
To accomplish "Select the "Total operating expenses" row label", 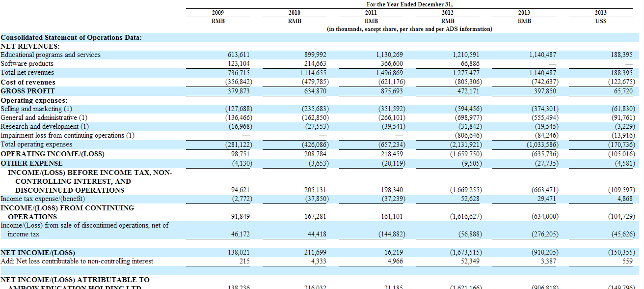I will coord(36,144).
